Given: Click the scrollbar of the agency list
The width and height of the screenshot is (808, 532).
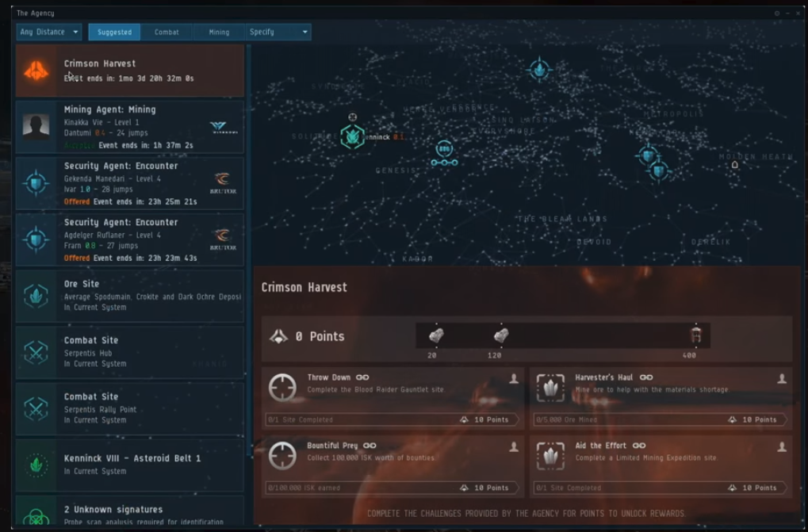Looking at the screenshot, I should tap(249, 251).
